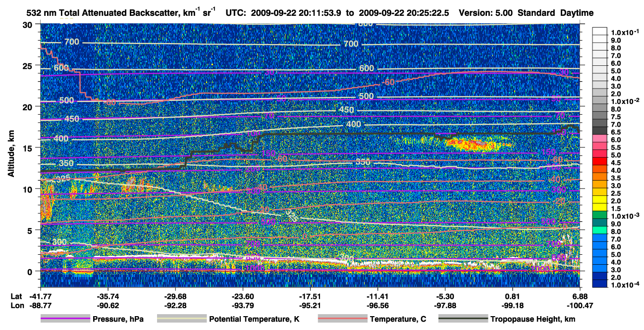644x330 pixels.
Task: Click the pale Potential Temperature legend line sample
Action: (181, 319)
